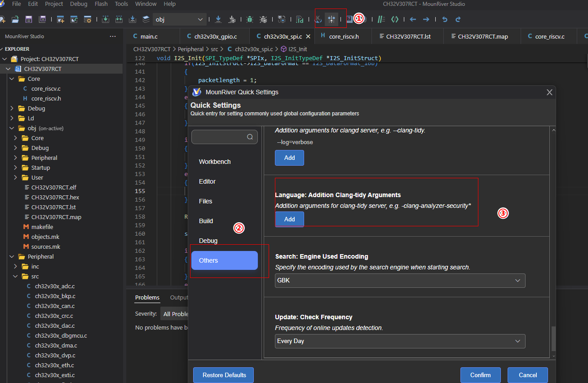Open the Severity filter dropdown in Problems
Screen dimensions: 588x383
(x=175, y=314)
